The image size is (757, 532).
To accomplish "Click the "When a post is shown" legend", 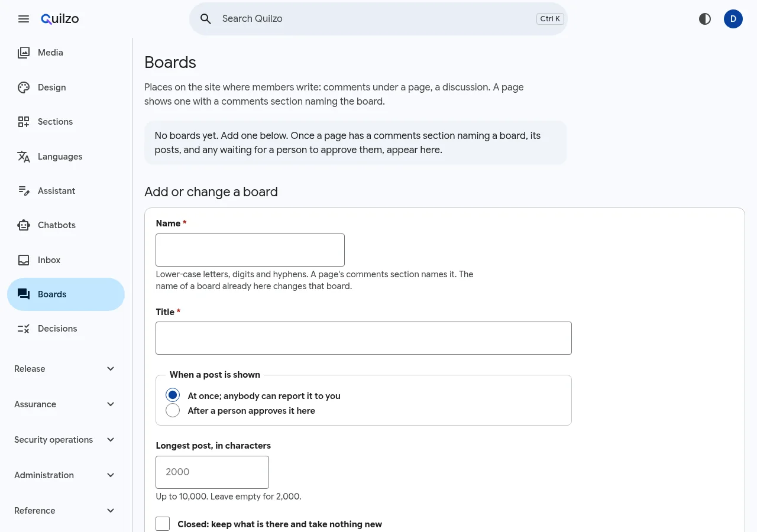I will pyautogui.click(x=215, y=375).
